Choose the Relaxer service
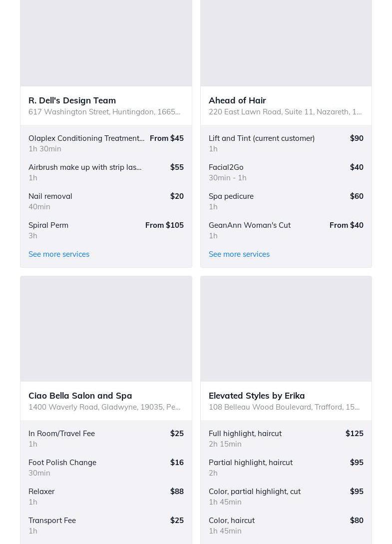This screenshot has width=392, height=544. coord(41,492)
